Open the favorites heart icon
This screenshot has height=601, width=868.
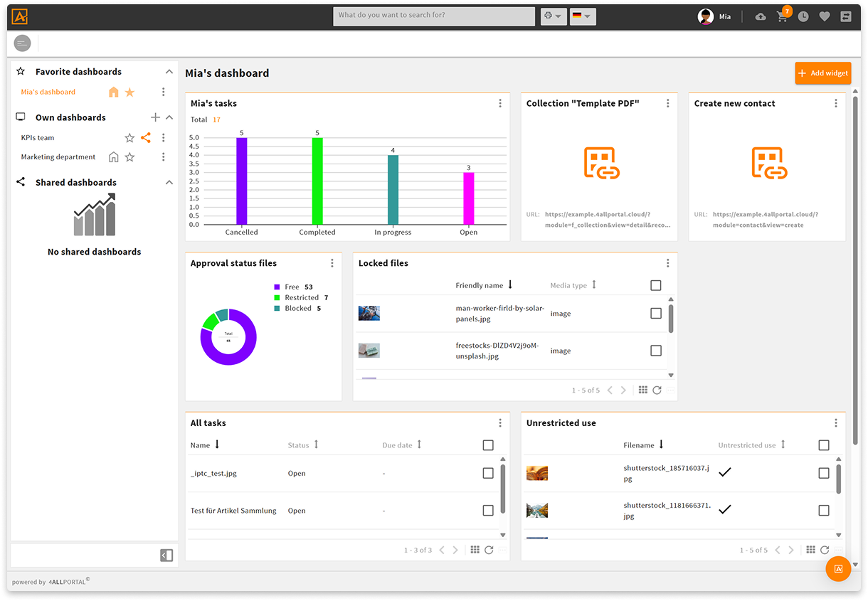[x=825, y=16]
